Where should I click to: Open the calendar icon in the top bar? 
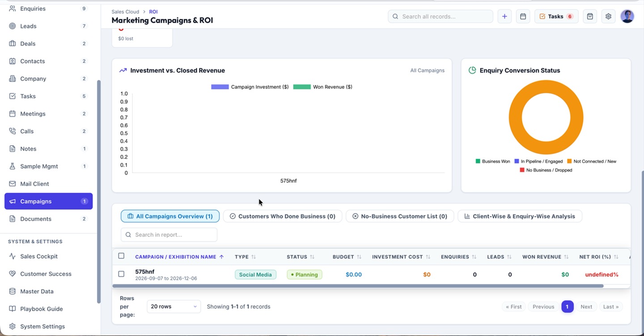coord(523,17)
